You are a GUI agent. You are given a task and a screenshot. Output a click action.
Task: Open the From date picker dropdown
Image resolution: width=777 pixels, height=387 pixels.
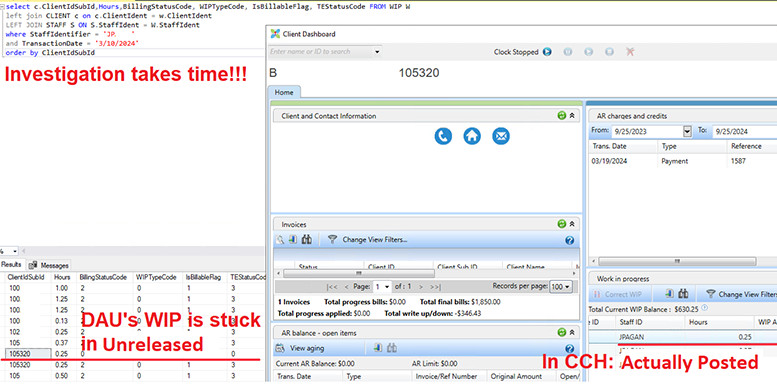[687, 131]
